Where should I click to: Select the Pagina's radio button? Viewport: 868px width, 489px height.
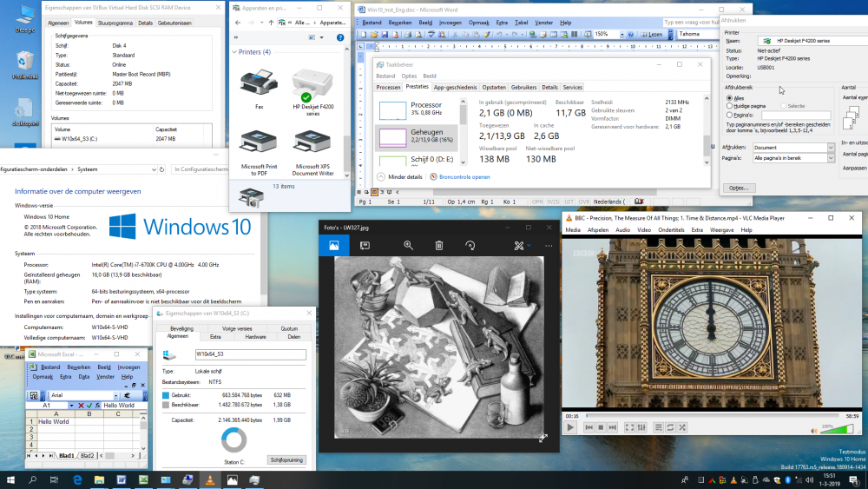(729, 115)
